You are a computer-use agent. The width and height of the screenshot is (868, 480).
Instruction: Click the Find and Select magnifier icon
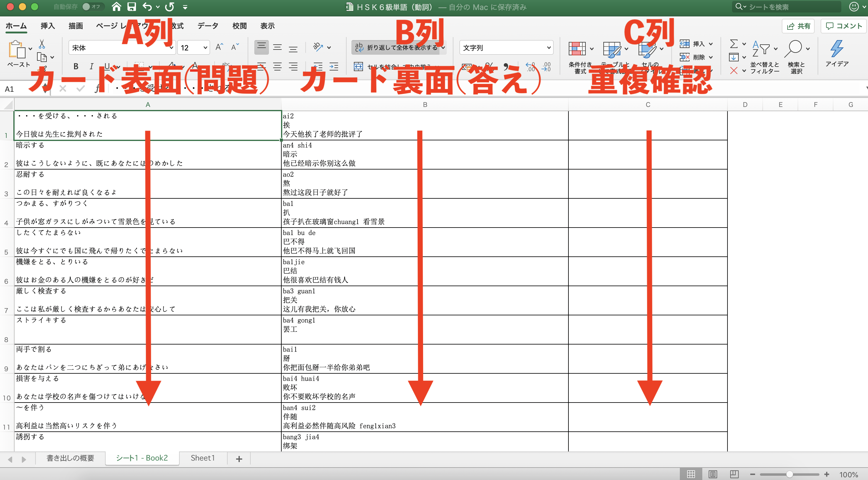(x=793, y=49)
